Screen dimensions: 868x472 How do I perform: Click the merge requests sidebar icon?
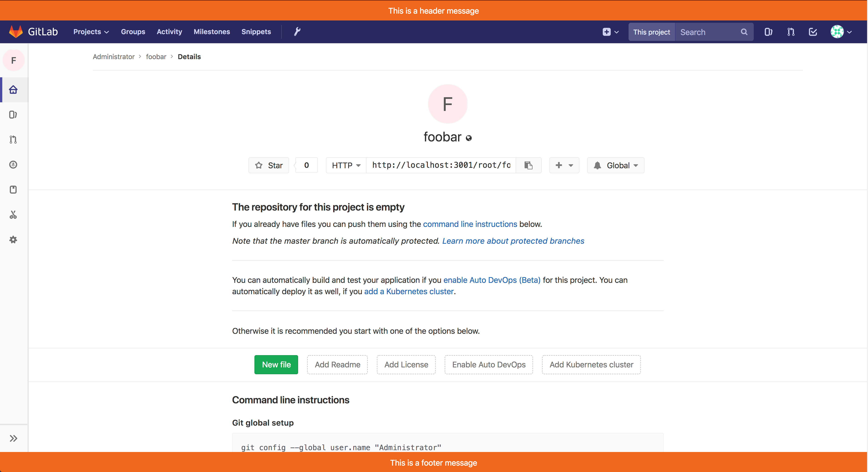point(14,140)
